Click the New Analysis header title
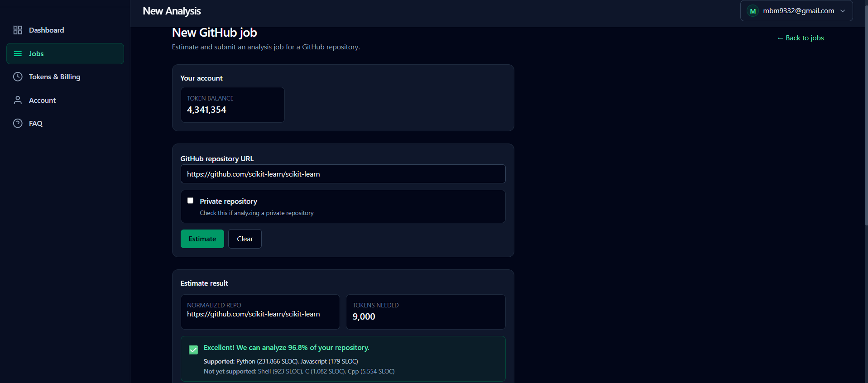Screen dimensions: 868x383 (172, 11)
